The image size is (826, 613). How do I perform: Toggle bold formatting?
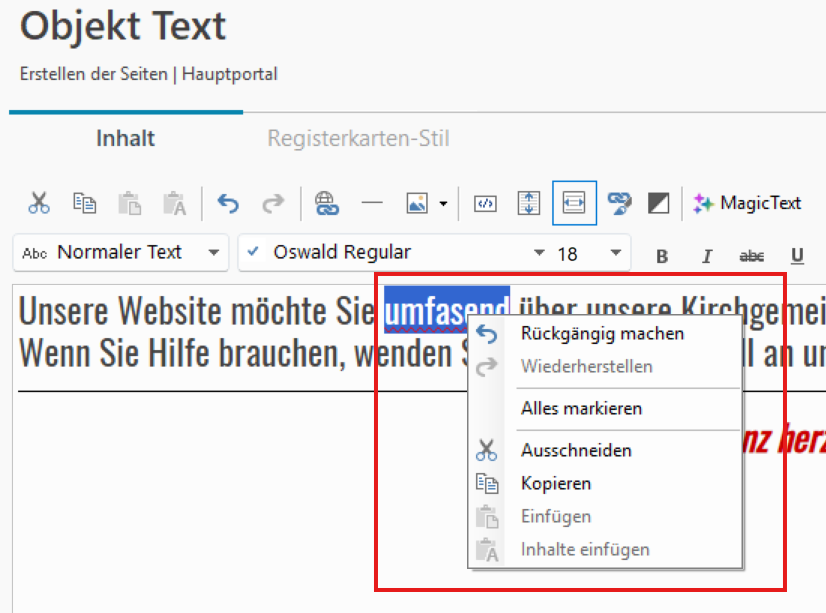661,255
